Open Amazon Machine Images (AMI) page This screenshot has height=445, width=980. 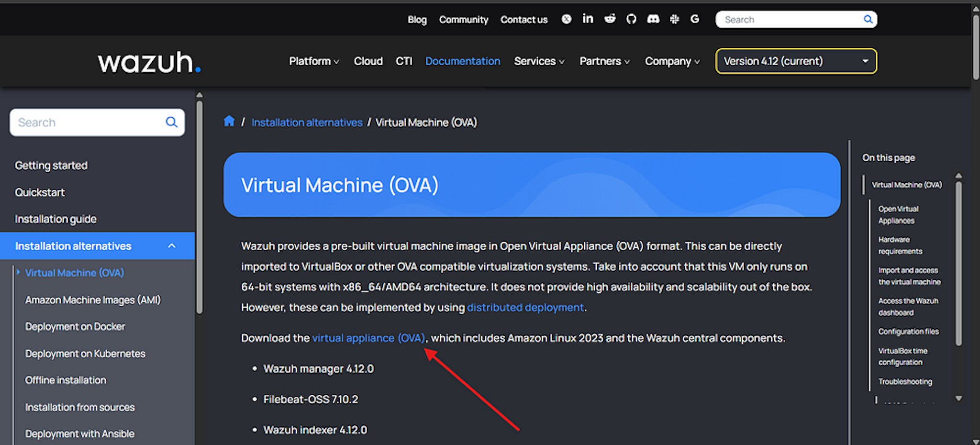click(x=93, y=300)
